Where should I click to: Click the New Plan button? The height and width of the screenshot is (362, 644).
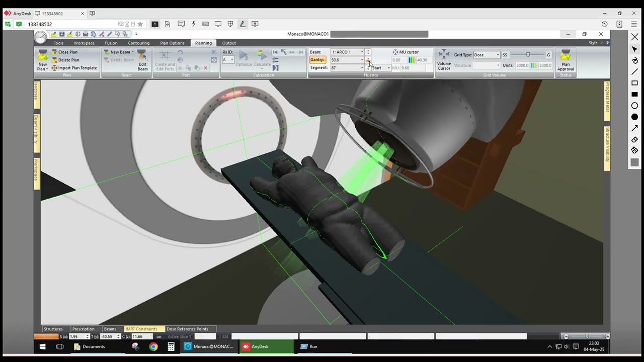pyautogui.click(x=43, y=60)
